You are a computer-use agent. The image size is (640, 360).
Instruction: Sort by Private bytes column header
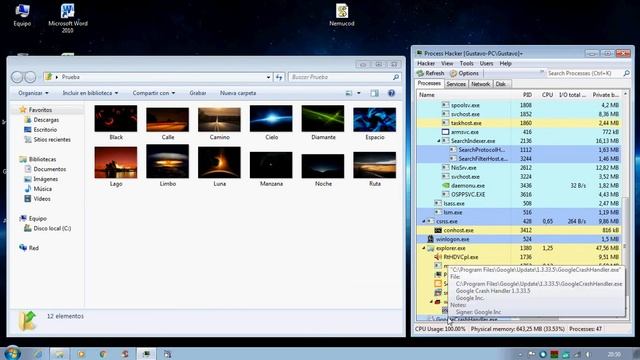tap(605, 95)
